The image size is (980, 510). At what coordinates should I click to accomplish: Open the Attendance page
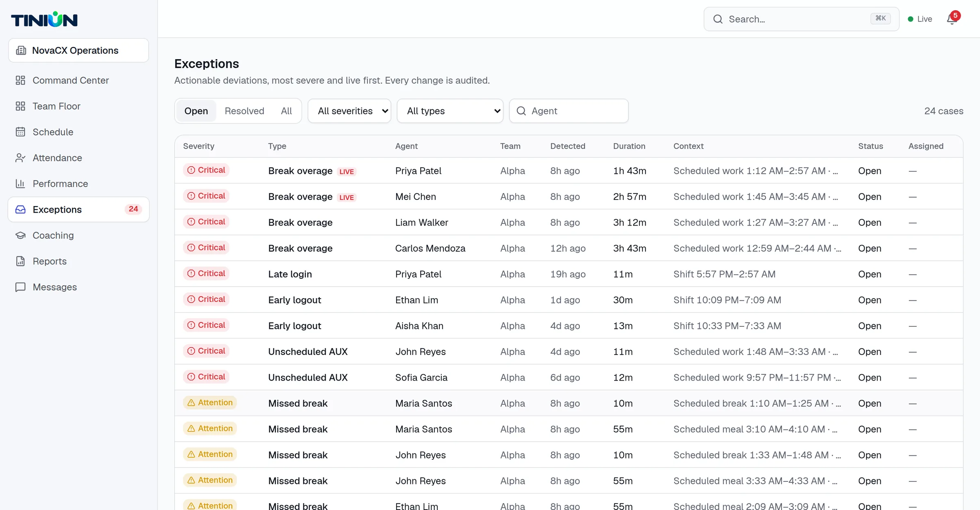[78, 158]
